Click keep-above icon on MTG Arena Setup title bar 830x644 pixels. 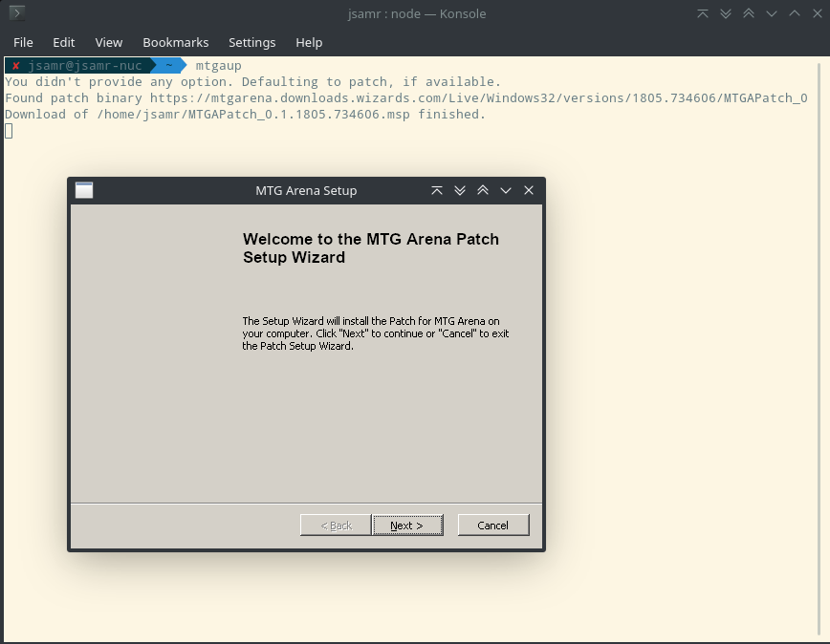point(437,190)
